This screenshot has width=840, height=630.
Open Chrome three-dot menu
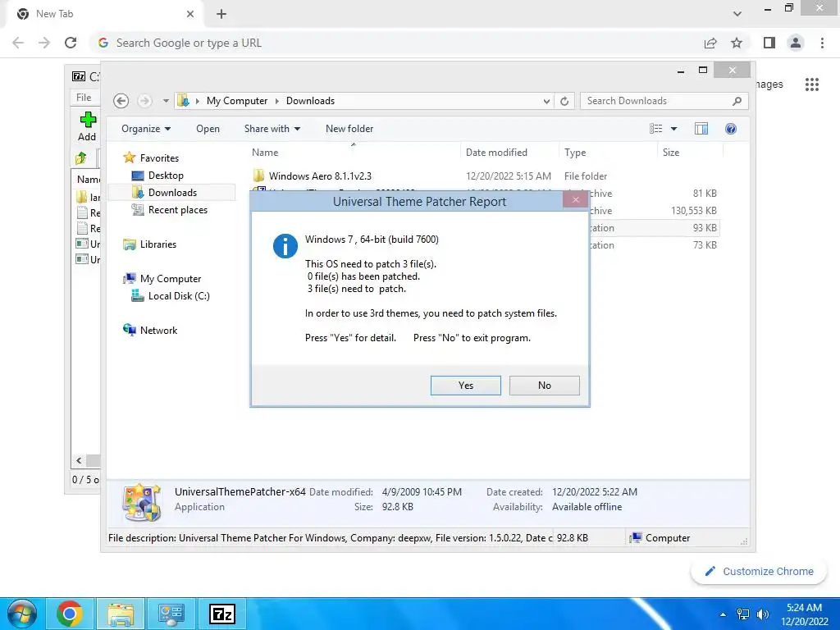click(822, 43)
